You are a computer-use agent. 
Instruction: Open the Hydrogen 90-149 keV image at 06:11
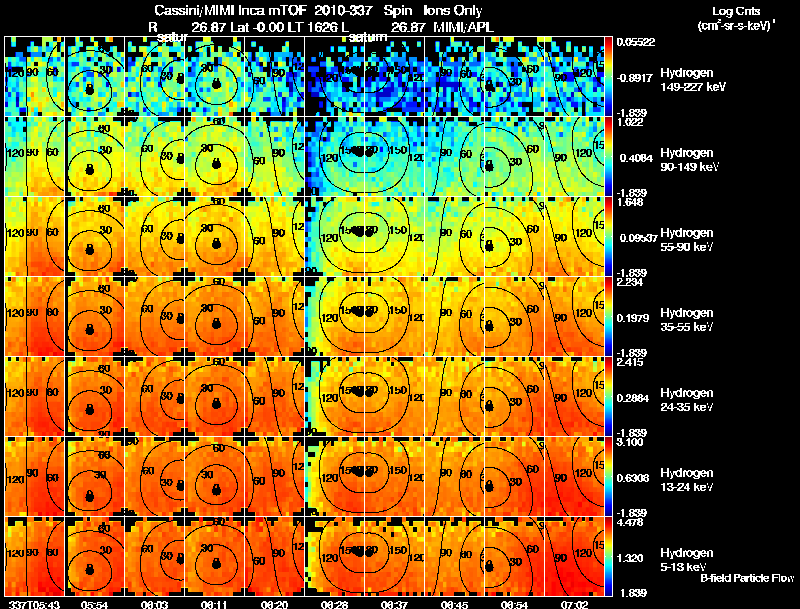215,157
